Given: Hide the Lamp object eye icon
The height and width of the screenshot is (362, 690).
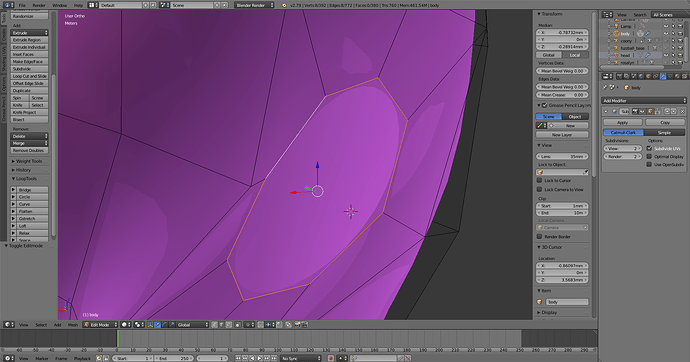Looking at the screenshot, I should coord(666,26).
